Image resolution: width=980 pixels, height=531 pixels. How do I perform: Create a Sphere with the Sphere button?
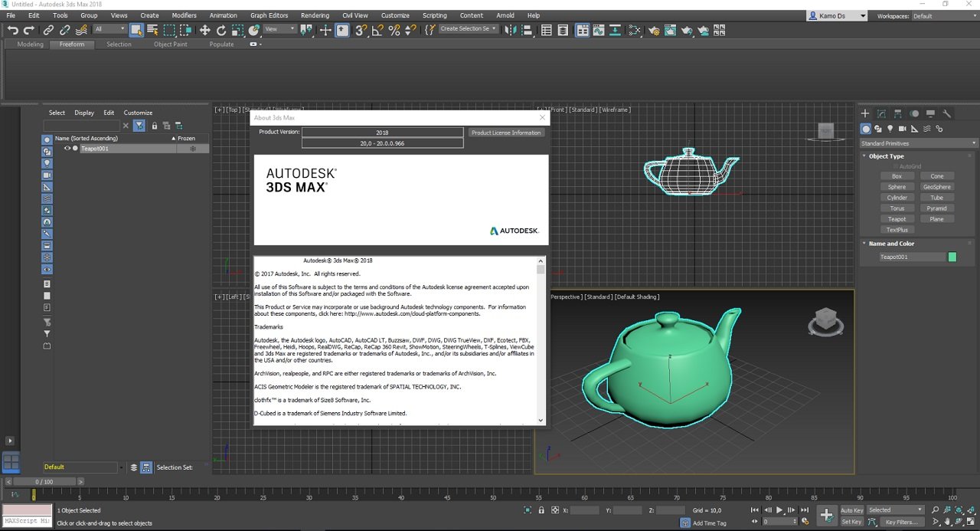[x=897, y=187]
